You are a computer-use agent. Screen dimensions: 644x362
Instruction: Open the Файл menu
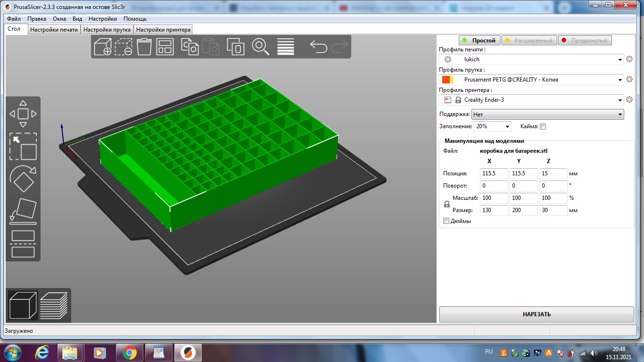click(x=14, y=19)
